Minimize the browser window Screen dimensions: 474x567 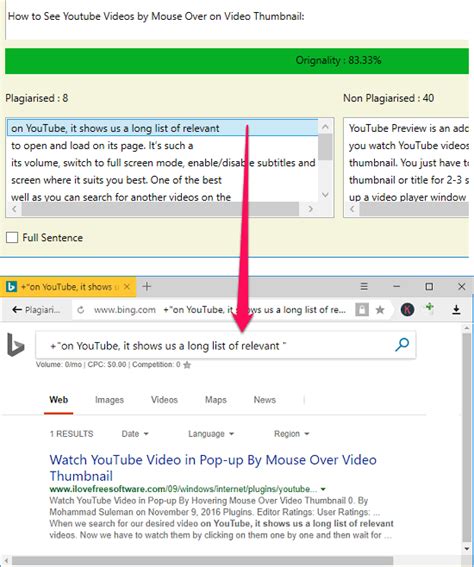click(397, 286)
